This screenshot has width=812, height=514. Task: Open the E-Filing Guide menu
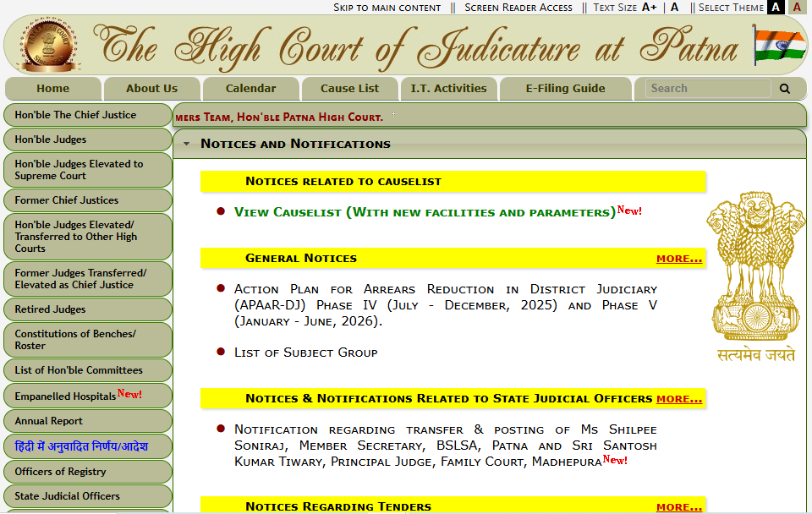[x=565, y=89]
